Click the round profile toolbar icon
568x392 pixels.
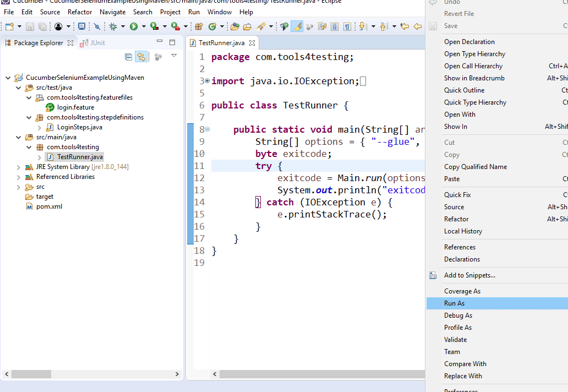pyautogui.click(x=58, y=26)
